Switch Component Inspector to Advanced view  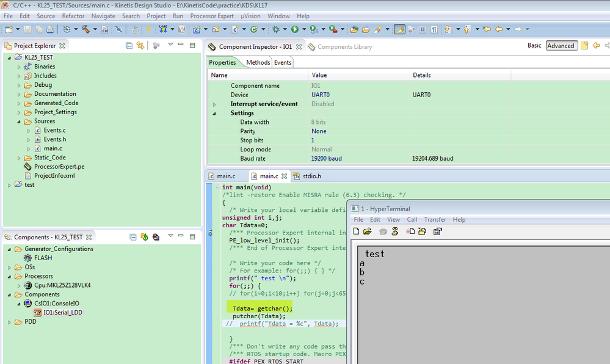pyautogui.click(x=561, y=46)
